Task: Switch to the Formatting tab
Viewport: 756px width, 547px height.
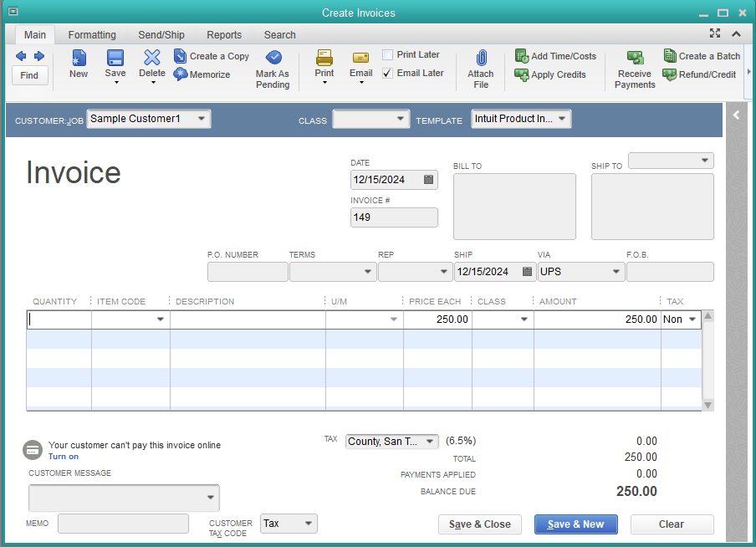Action: [92, 35]
